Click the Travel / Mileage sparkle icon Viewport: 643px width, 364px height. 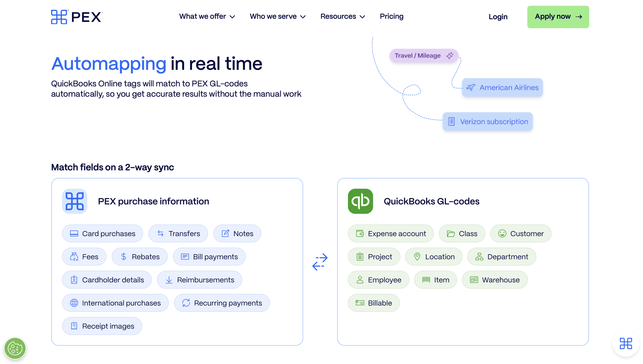450,55
